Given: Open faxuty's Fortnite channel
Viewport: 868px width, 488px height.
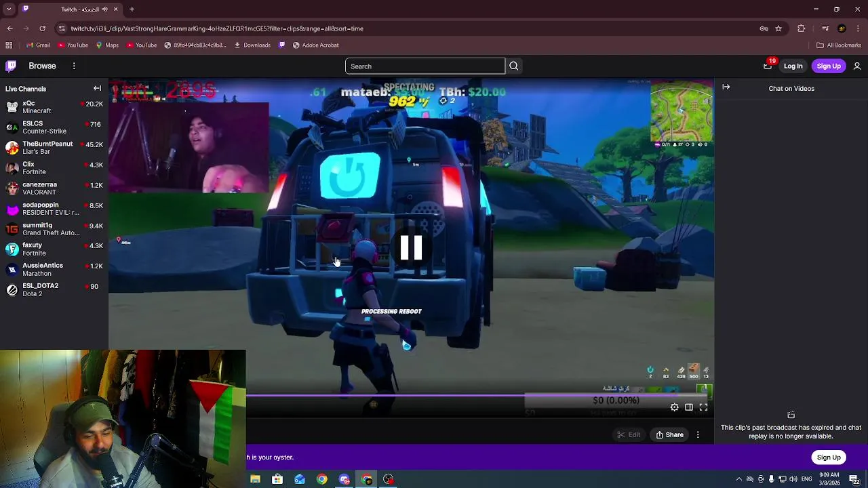Looking at the screenshot, I should click(54, 249).
